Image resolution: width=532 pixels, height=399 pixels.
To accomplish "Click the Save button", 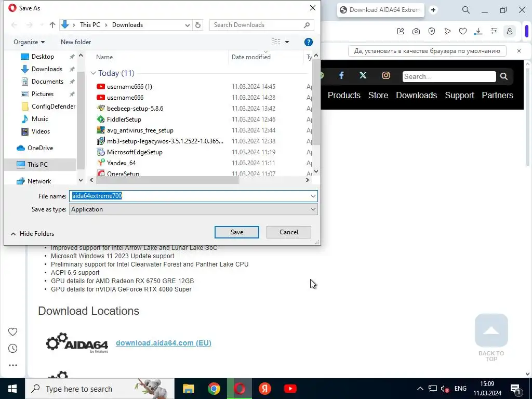I will (x=237, y=232).
